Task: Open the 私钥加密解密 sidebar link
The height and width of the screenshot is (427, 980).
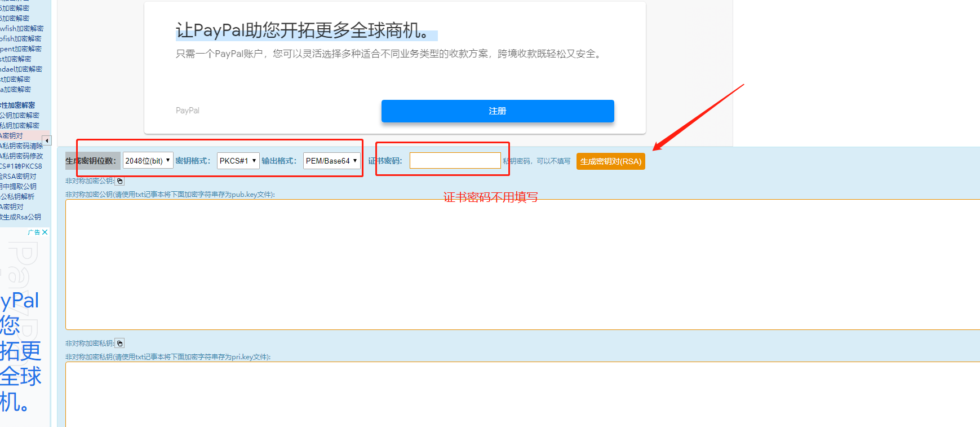Action: pos(20,125)
